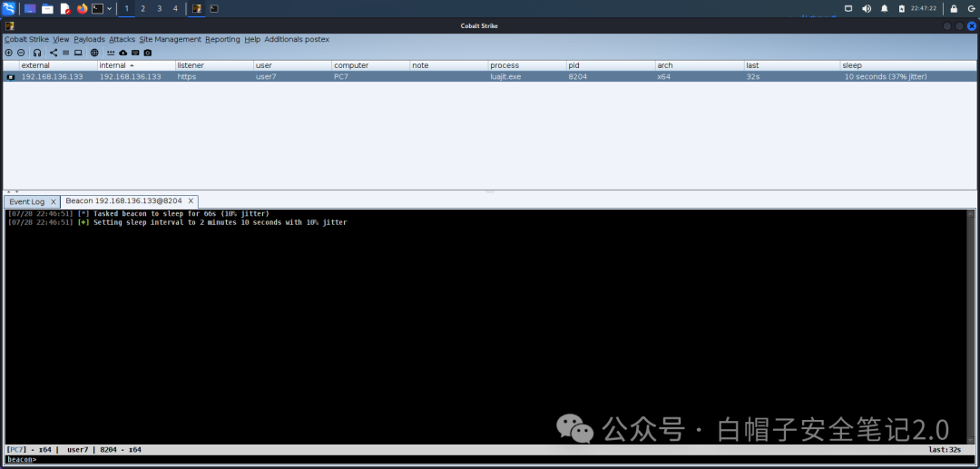Switch to workspace 2
The width and height of the screenshot is (980, 469).
143,9
